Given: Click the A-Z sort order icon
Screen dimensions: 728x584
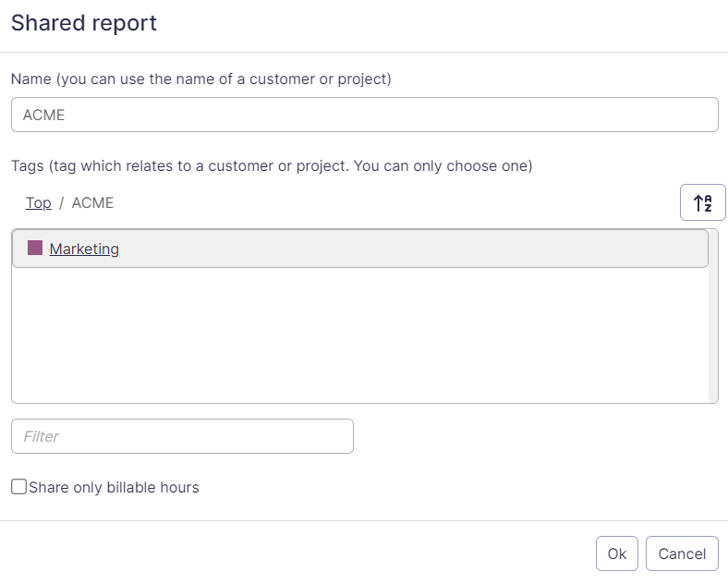Looking at the screenshot, I should 702,203.
